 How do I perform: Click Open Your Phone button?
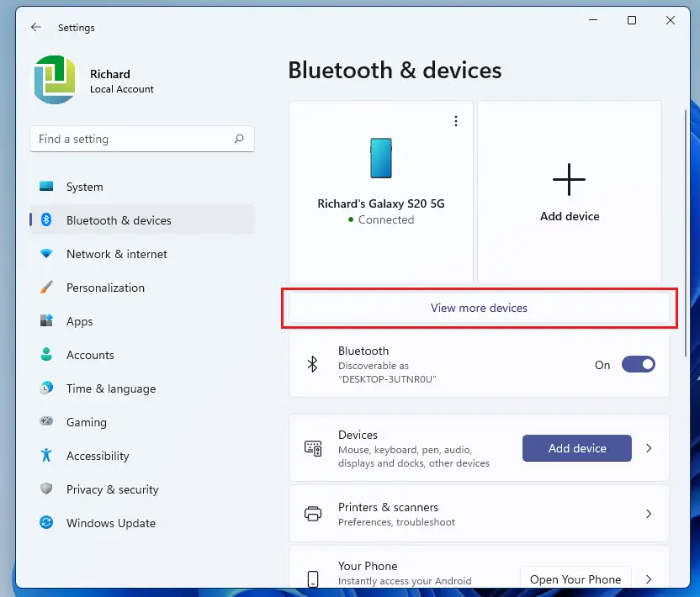[x=575, y=579]
